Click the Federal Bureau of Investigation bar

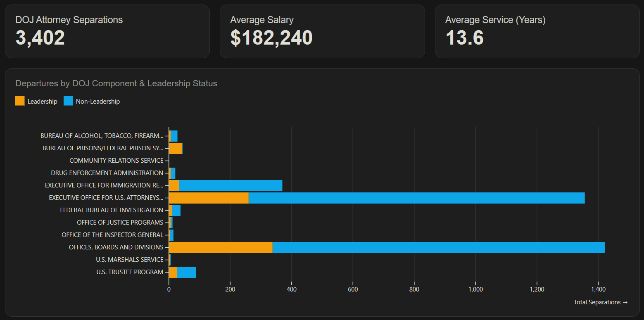pos(175,210)
